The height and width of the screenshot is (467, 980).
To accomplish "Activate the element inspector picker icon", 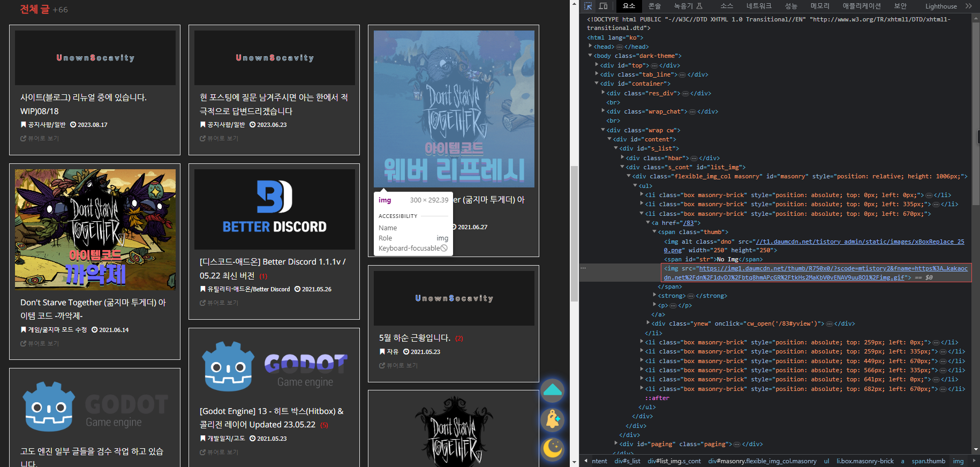I will [x=588, y=6].
